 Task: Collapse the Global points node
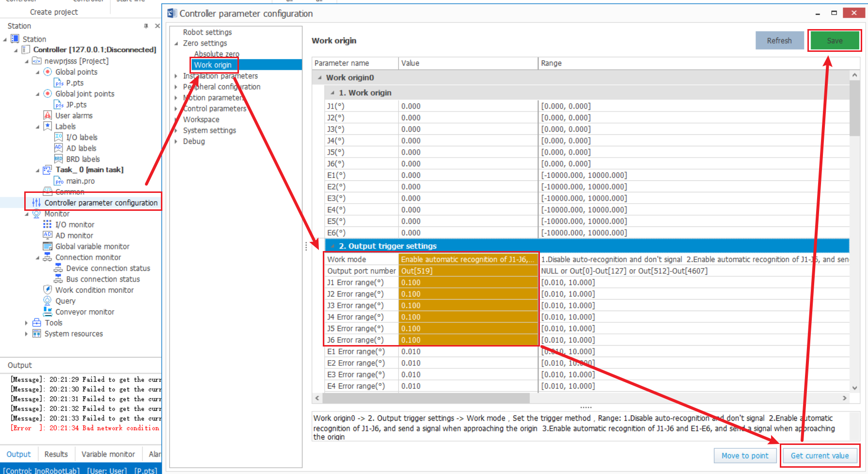38,72
